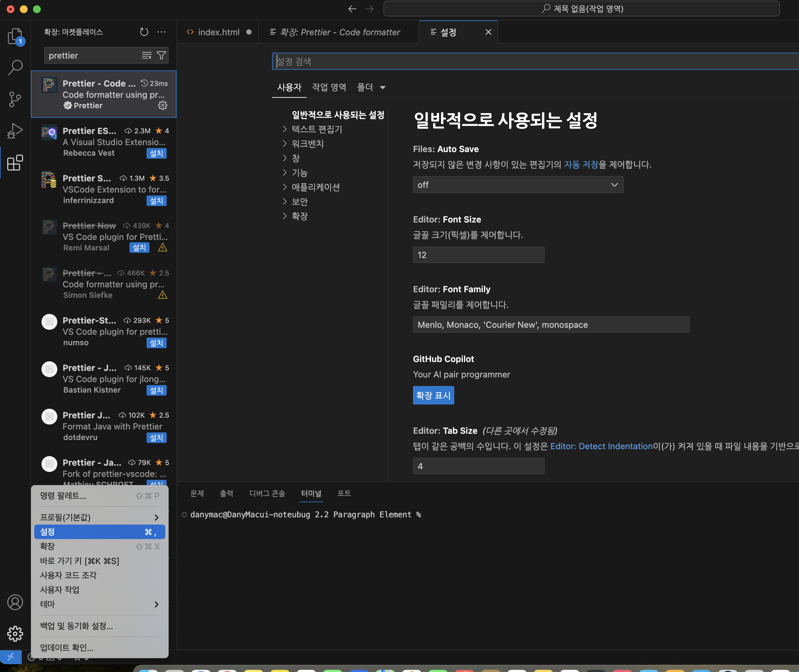Click the Accounts icon in activity bar
The width and height of the screenshot is (799, 672).
click(x=15, y=602)
